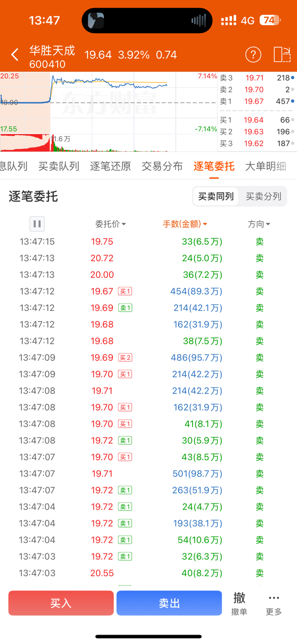
Task: Pause the order stream with the pause icon
Action: tap(37, 224)
